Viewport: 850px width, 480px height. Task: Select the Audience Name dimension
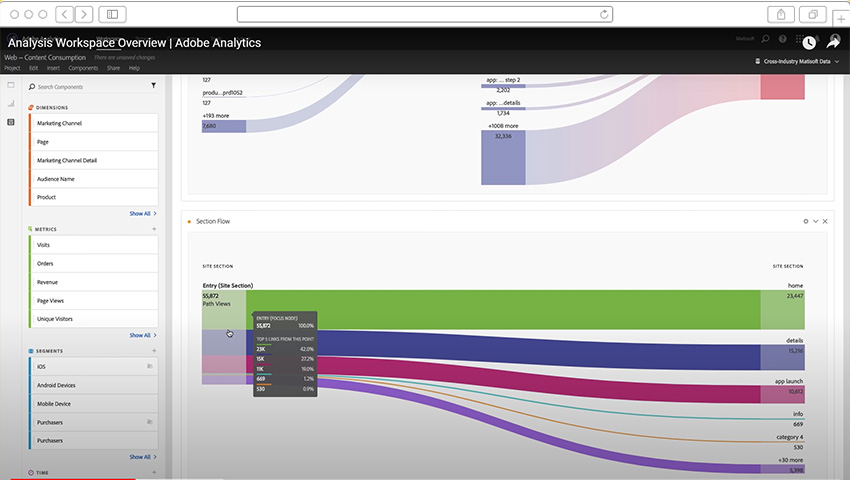click(x=93, y=178)
